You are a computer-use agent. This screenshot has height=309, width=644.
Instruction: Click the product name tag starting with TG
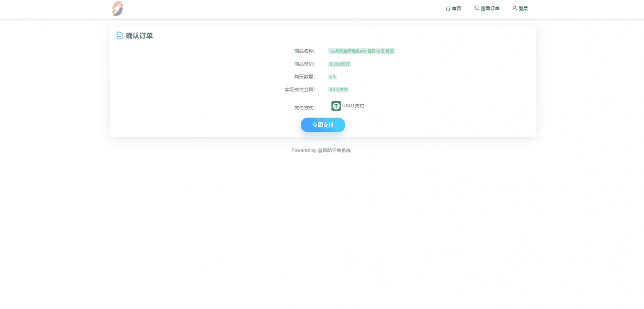[x=362, y=51]
